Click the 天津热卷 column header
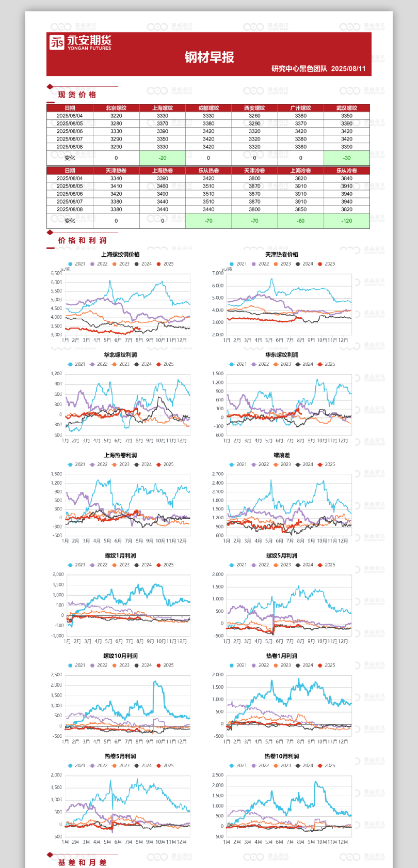 [116, 171]
